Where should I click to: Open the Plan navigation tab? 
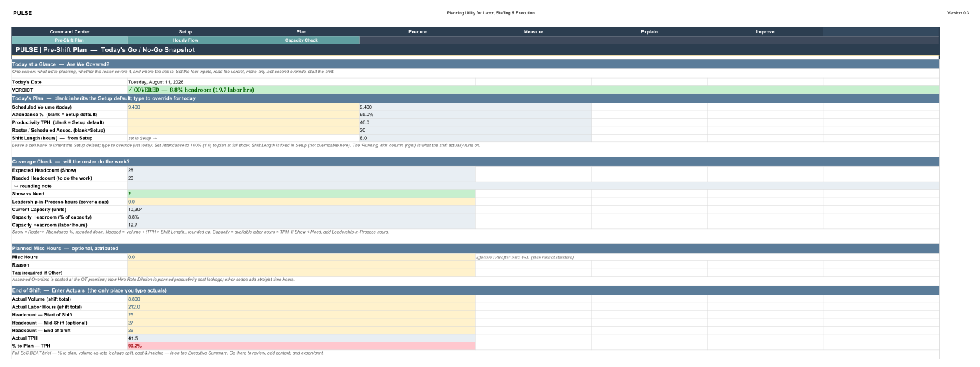(302, 32)
